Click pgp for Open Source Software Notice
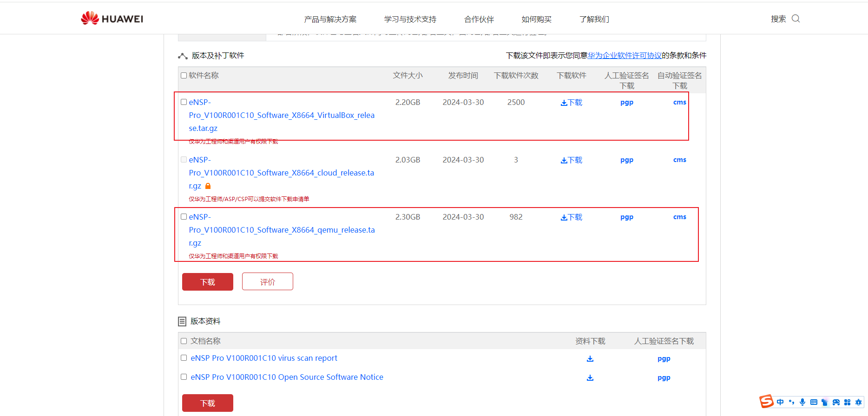Image resolution: width=868 pixels, height=416 pixels. point(664,378)
